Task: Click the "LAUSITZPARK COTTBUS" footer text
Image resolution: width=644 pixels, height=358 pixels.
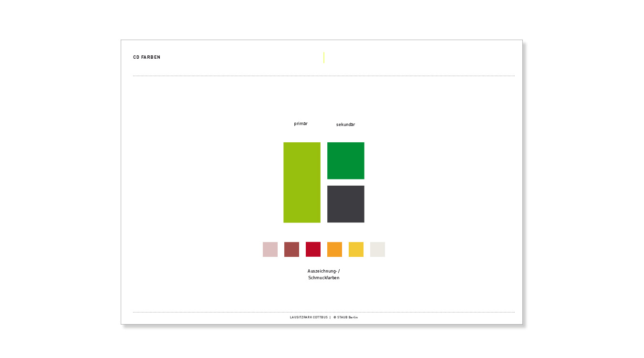Action: pos(309,317)
